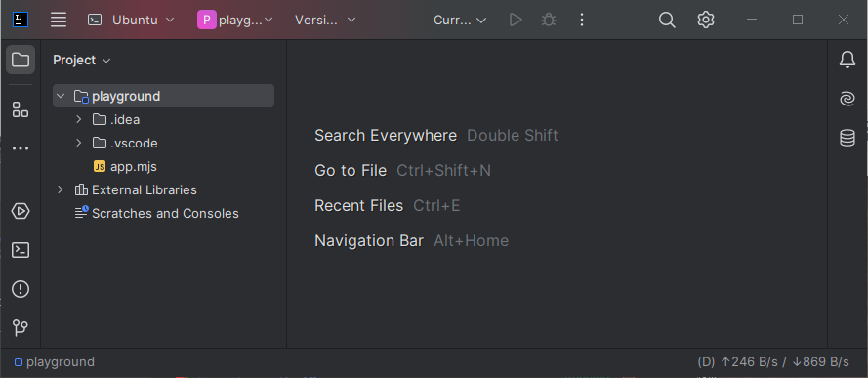Open the Ubuntu WSL dropdown
Screen dimensions: 868x378
[131, 20]
